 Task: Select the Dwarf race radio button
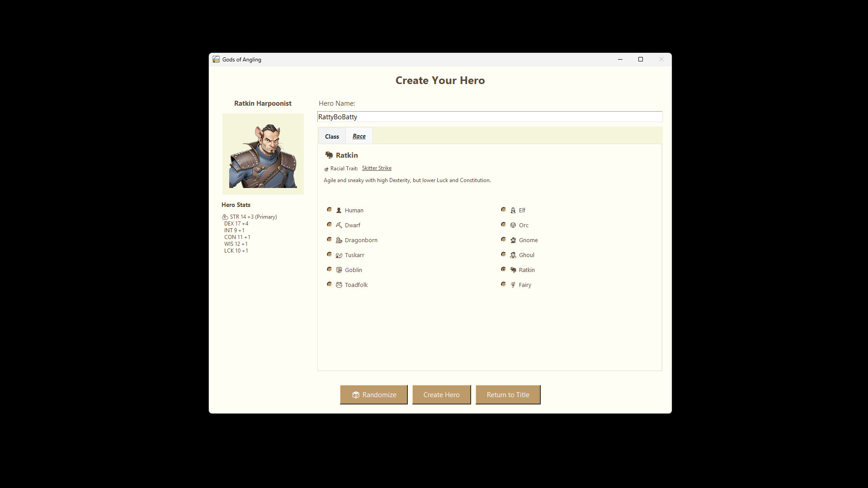coord(329,225)
